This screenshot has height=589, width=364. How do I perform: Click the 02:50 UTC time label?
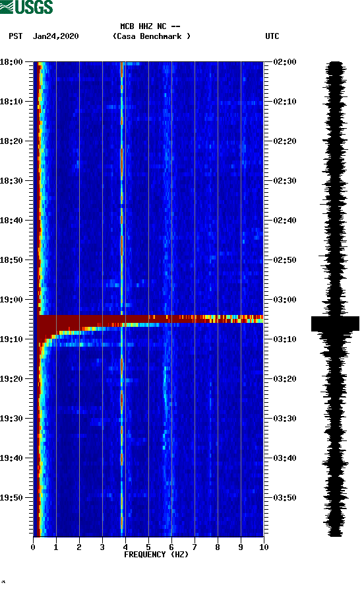(x=285, y=260)
